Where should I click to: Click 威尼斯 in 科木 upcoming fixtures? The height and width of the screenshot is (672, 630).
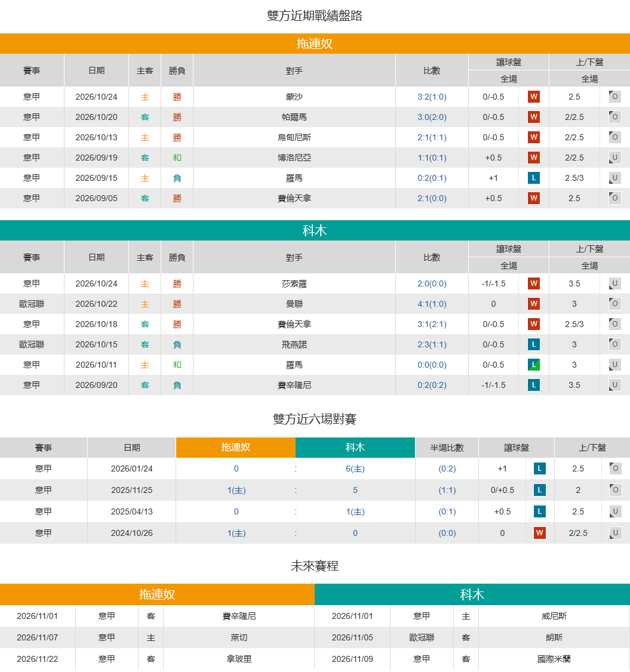(x=554, y=616)
